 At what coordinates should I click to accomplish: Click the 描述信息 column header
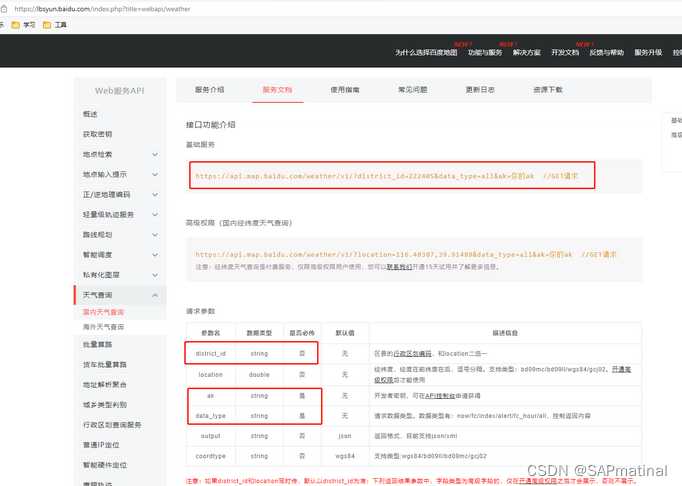(505, 333)
